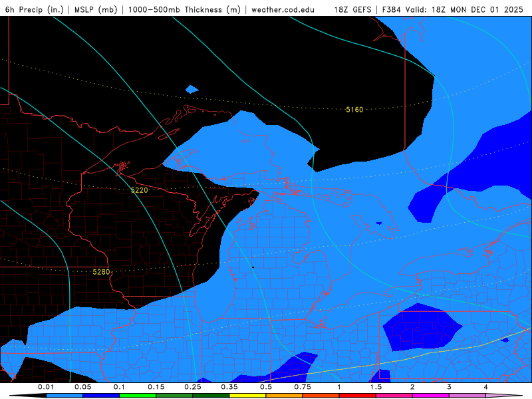Pick the bright green 0.1 color bar segment
Viewport: 532px width, 399px height.
138,396
